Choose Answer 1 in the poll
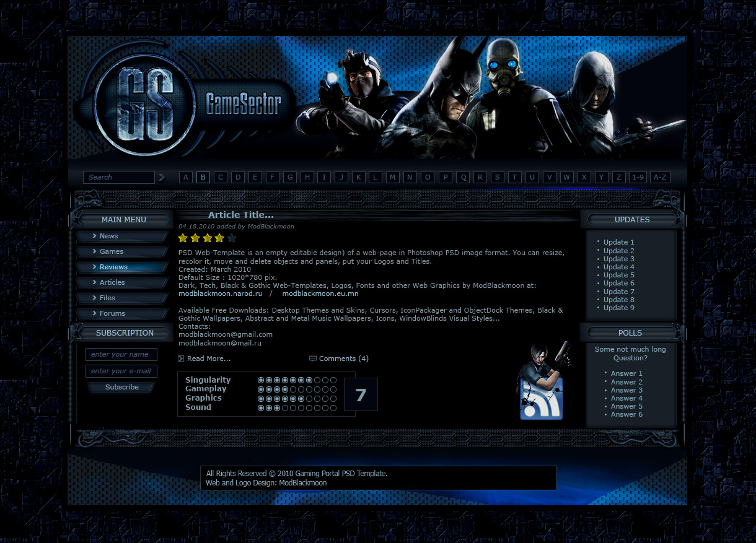Screen dimensions: 756x543 click(x=626, y=373)
